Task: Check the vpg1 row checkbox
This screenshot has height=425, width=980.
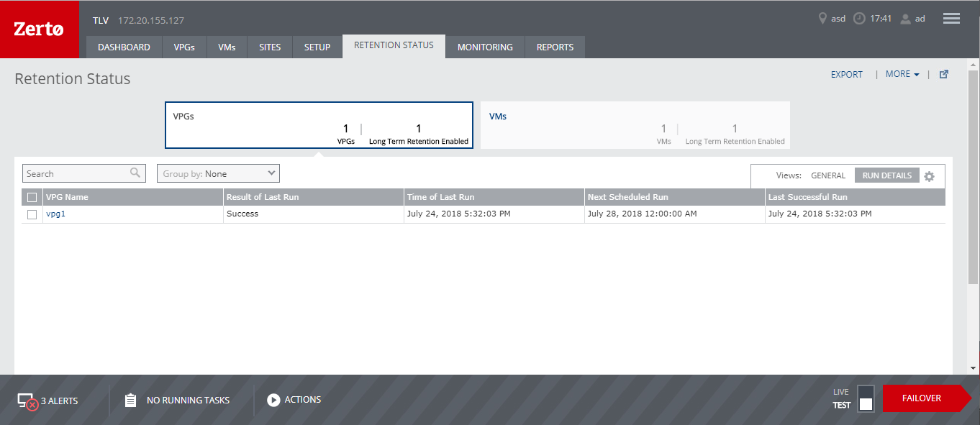Action: coord(32,214)
